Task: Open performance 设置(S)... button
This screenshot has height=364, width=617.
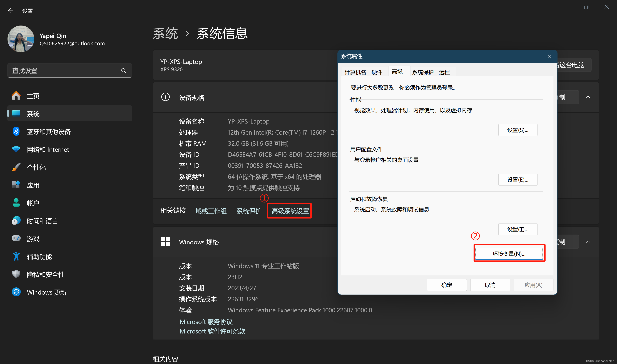Action: [x=518, y=130]
